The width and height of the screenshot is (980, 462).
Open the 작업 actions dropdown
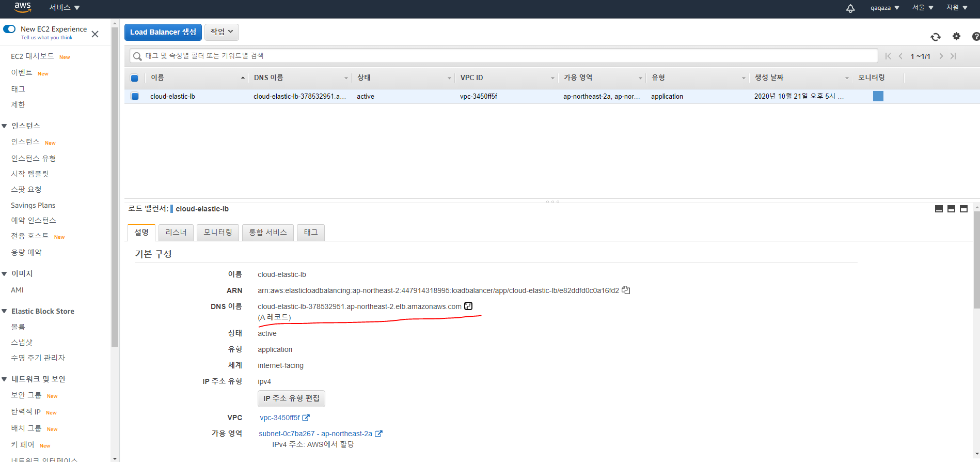tap(222, 32)
